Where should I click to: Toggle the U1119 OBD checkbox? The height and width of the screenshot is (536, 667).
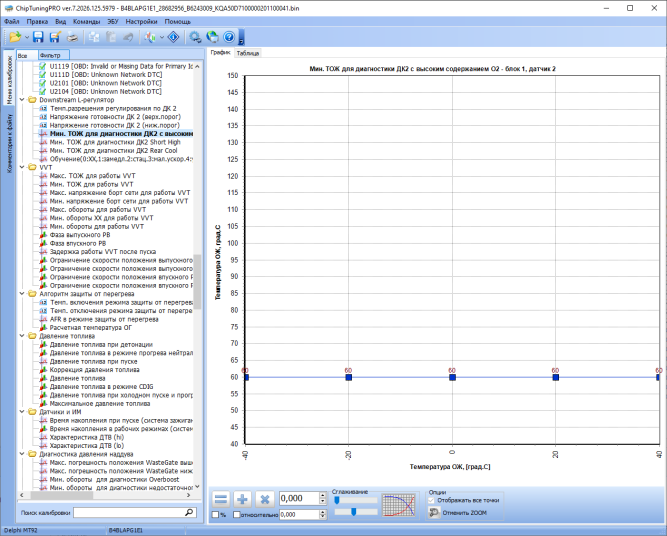coord(43,66)
